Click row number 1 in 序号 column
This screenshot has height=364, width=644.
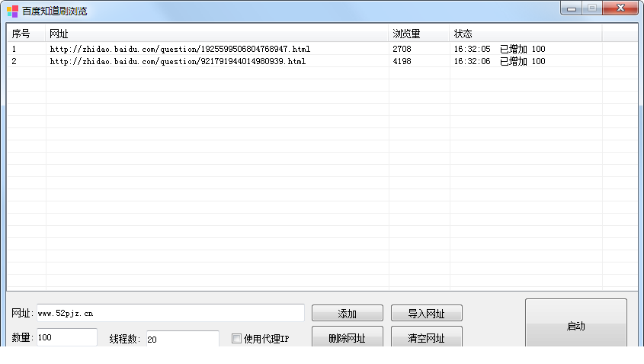point(14,49)
